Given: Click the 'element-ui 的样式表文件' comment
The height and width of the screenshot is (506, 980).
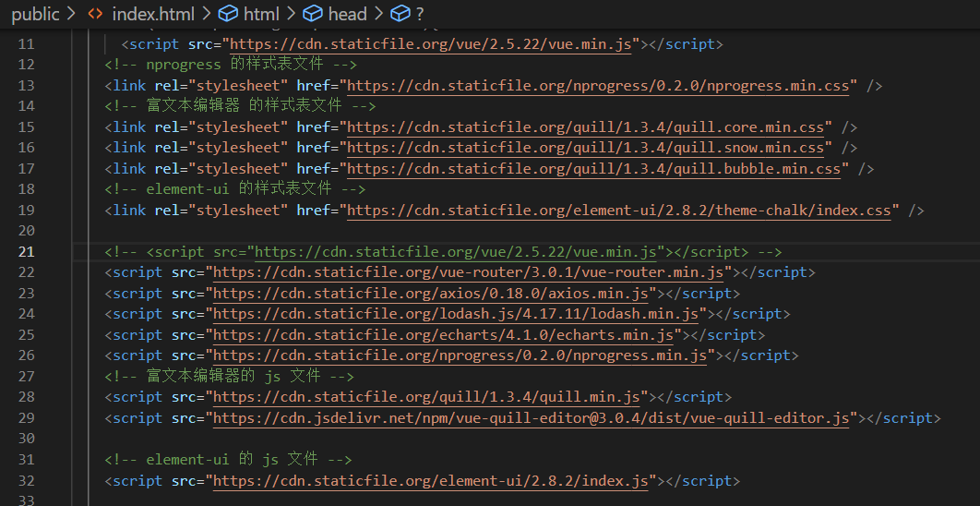Looking at the screenshot, I should click(x=235, y=189).
